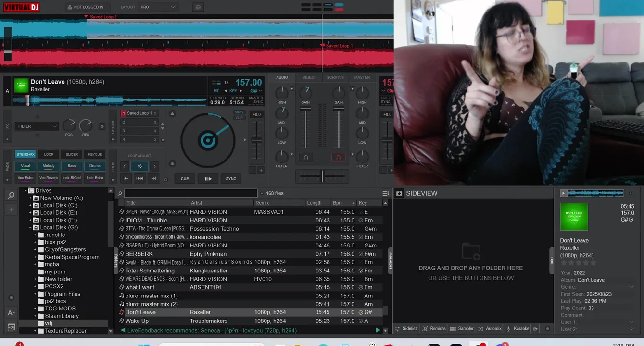This screenshot has width=644, height=346.
Task: Click the Windows Start button on taskbar
Action: click(143, 344)
